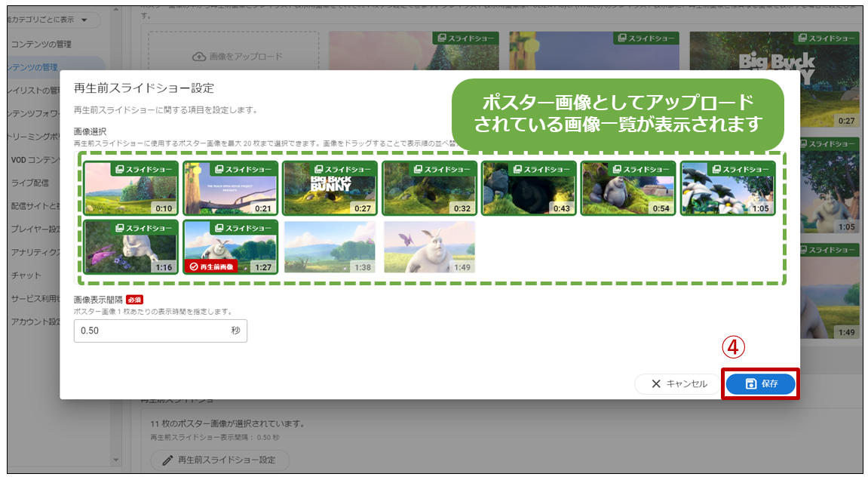This screenshot has width=868, height=480.
Task: Open ライブ配信 in the background sidebar
Action: pos(30,183)
